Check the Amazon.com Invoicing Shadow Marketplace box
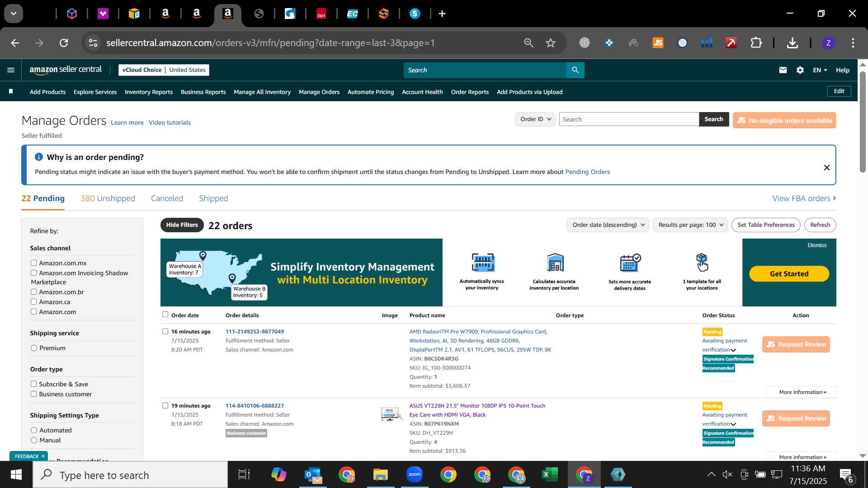Image resolution: width=868 pixels, height=488 pixels. tap(33, 272)
